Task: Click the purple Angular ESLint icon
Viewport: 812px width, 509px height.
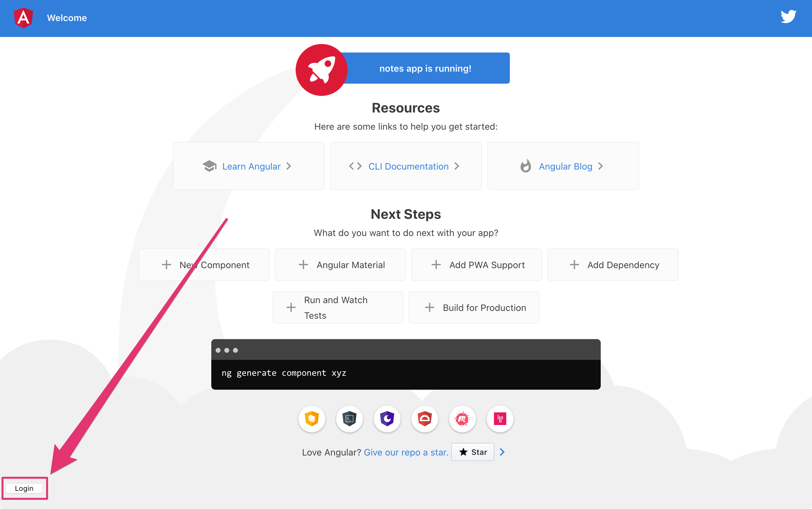Action: 387,418
